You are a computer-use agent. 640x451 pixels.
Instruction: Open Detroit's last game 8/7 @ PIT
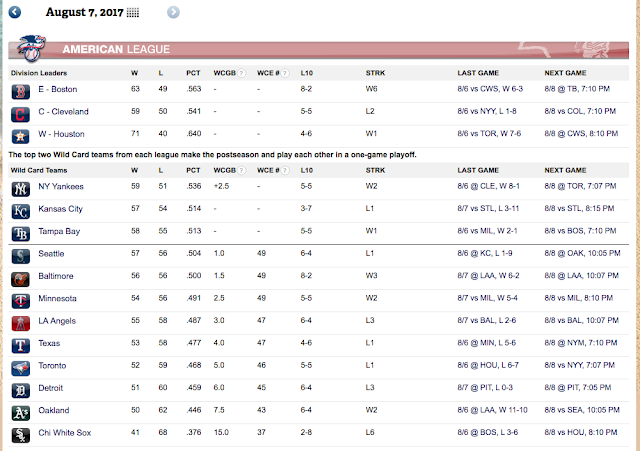coord(485,388)
